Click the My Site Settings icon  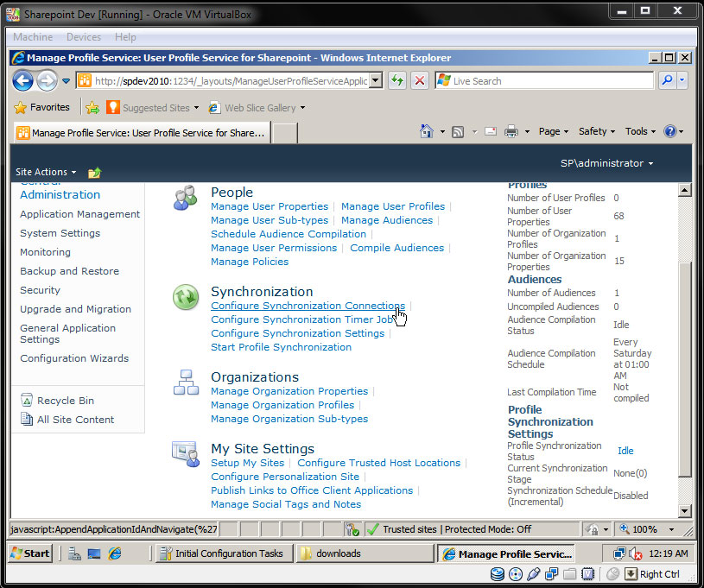click(x=186, y=454)
